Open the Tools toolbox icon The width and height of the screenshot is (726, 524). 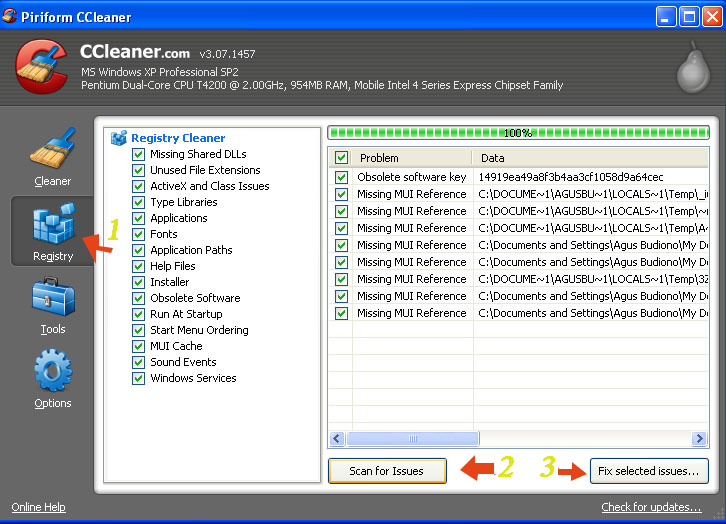[53, 297]
